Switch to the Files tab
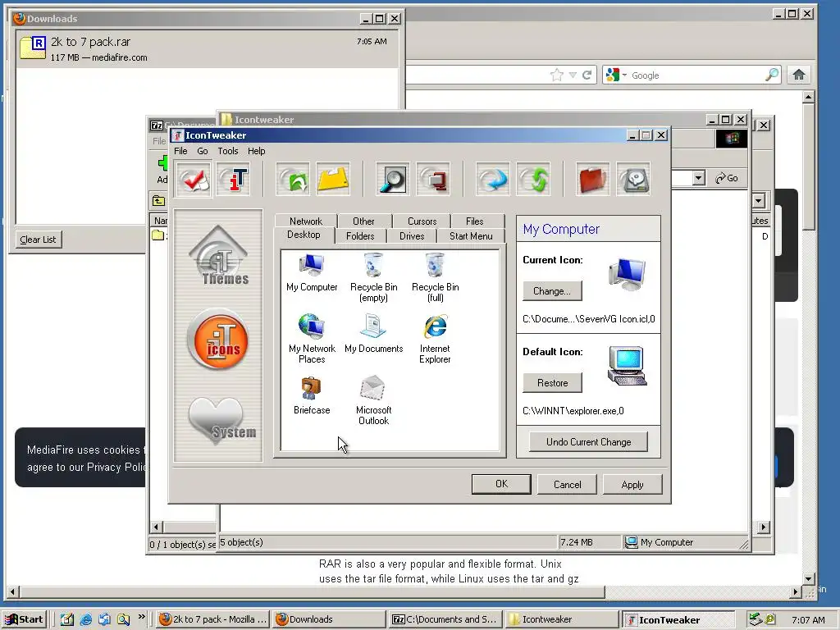 click(x=475, y=221)
